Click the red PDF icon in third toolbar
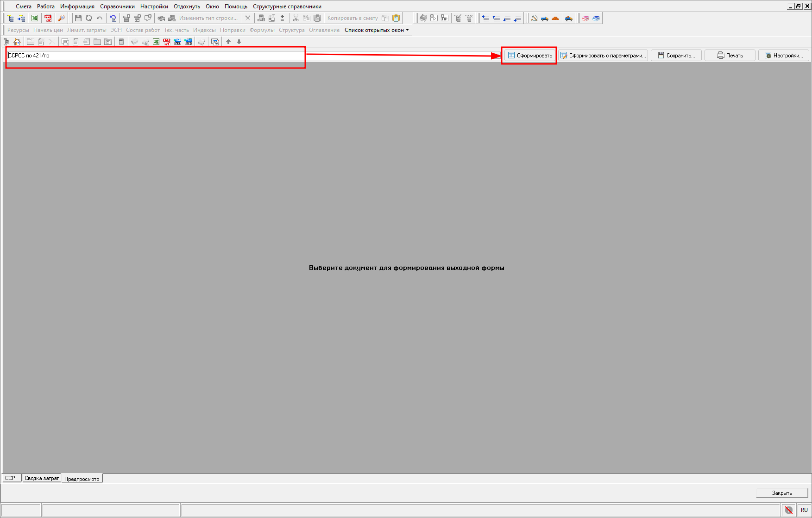The image size is (812, 518). click(x=167, y=42)
